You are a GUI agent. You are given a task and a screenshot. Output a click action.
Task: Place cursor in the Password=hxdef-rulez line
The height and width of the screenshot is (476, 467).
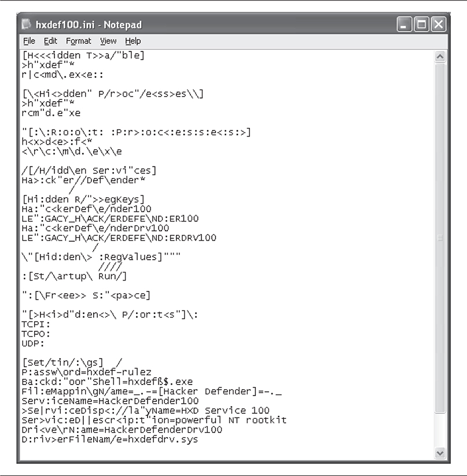point(87,372)
